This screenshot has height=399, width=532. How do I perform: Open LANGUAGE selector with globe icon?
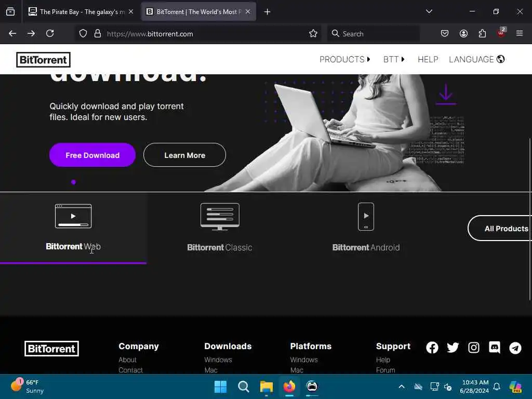(477, 59)
